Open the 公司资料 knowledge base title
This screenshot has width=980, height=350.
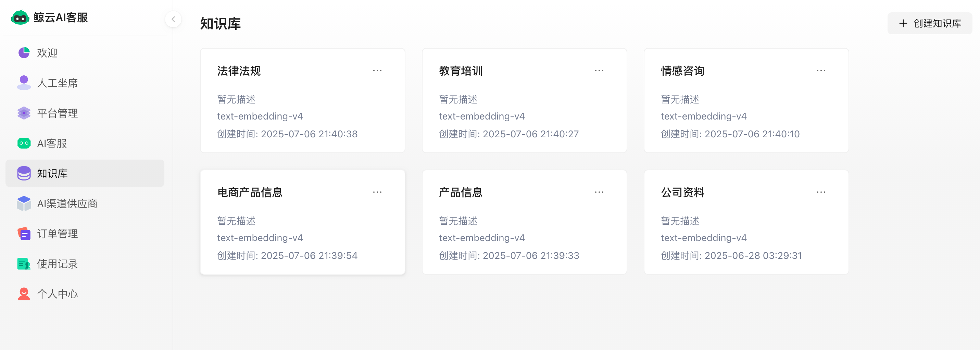click(682, 192)
